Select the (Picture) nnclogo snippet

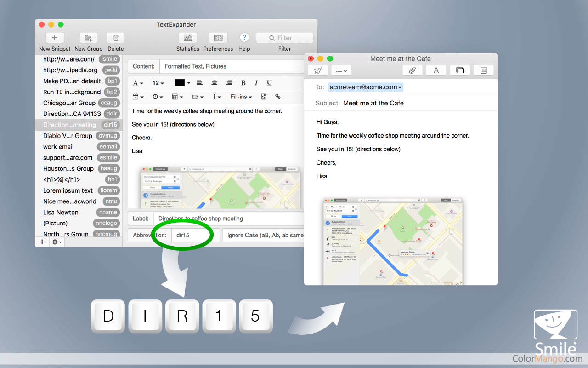pyautogui.click(x=79, y=223)
